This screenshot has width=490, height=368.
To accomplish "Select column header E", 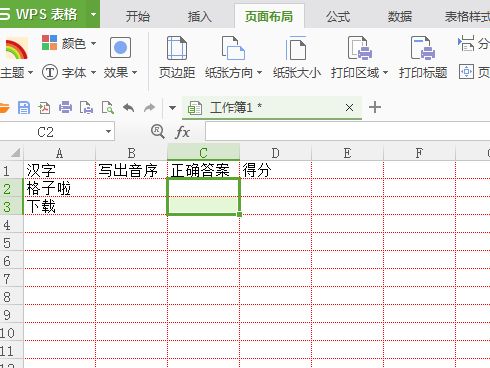I will click(x=347, y=152).
